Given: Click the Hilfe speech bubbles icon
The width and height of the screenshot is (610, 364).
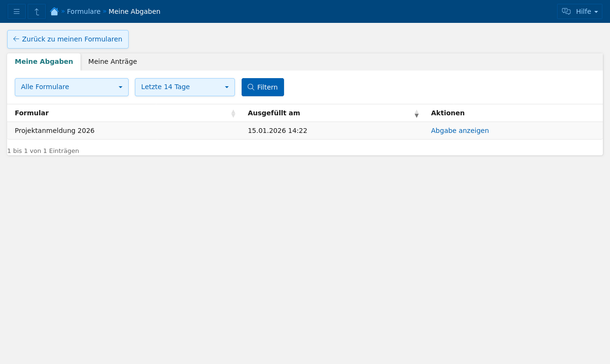Looking at the screenshot, I should coord(566,11).
